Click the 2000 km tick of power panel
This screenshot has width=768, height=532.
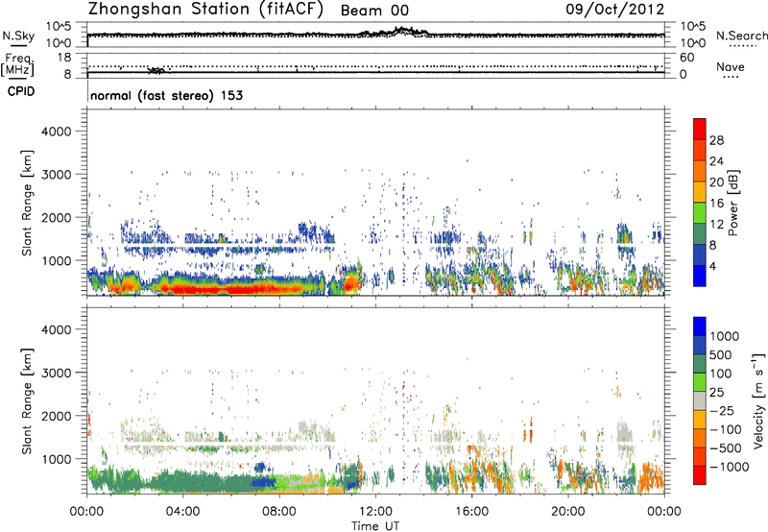(57, 217)
